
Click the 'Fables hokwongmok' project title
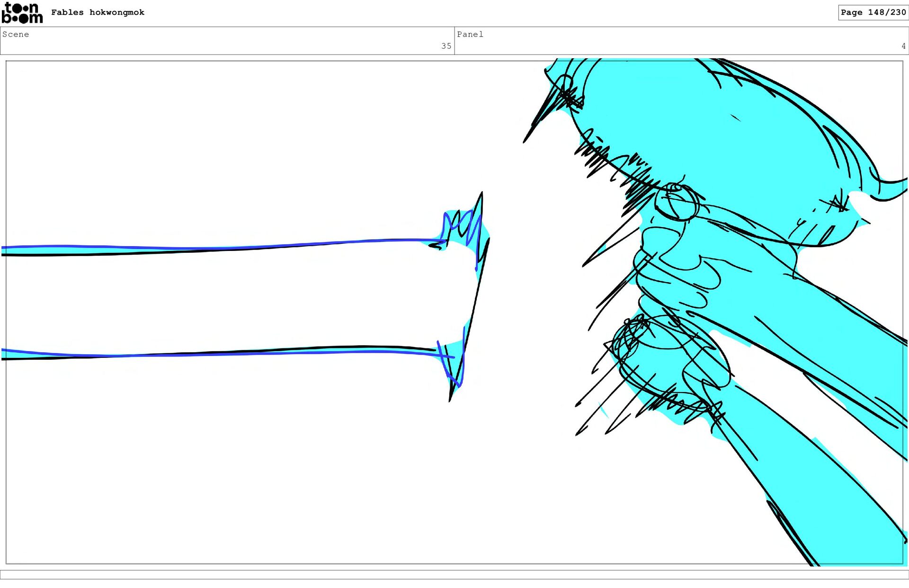98,12
